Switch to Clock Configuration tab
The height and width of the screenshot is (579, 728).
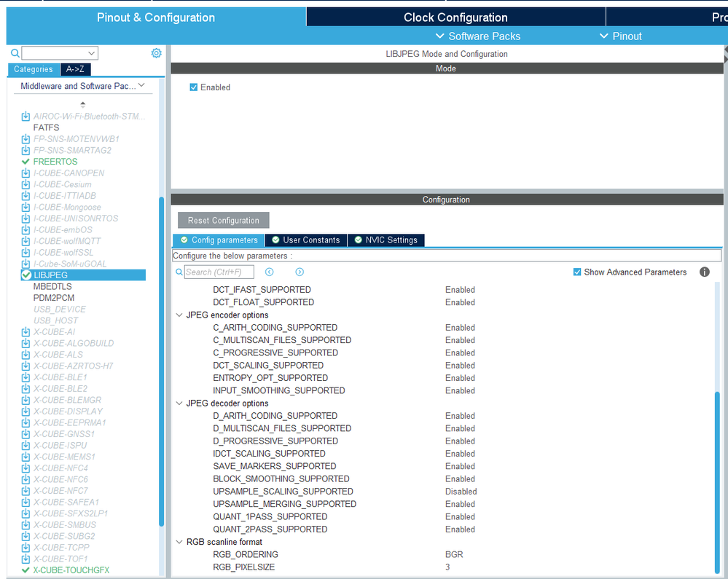[455, 17]
